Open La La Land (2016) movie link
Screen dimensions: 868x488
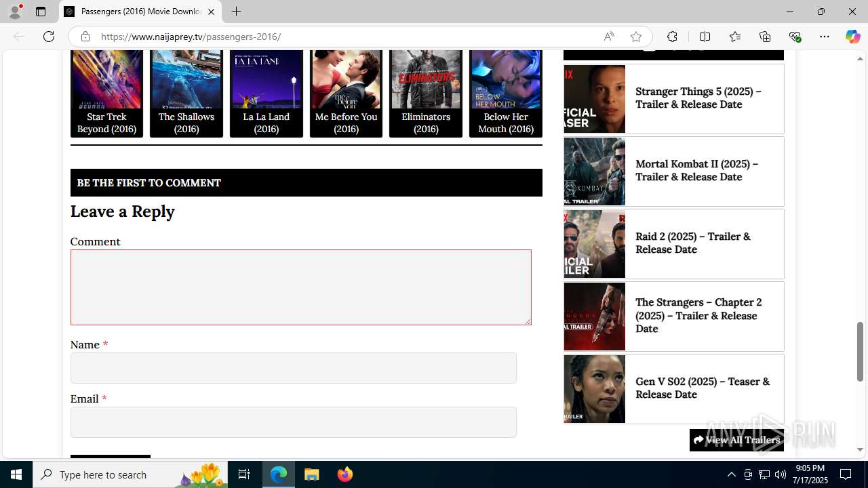click(x=266, y=123)
